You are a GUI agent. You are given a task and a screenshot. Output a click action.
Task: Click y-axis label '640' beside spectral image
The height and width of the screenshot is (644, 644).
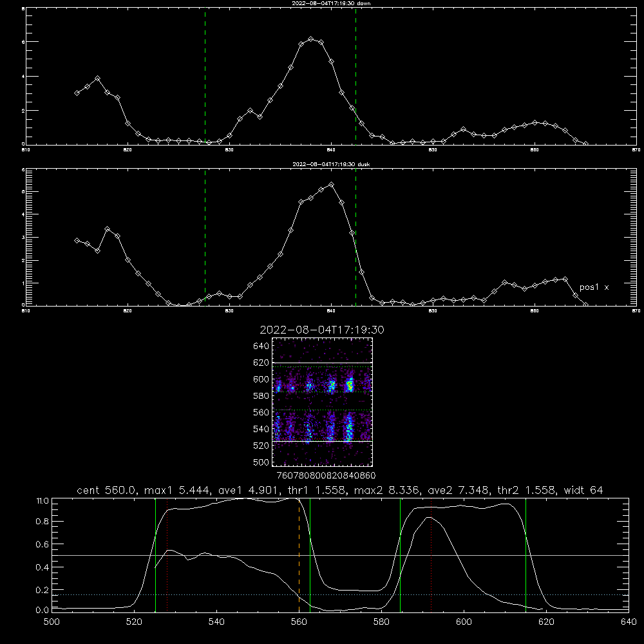(x=261, y=346)
